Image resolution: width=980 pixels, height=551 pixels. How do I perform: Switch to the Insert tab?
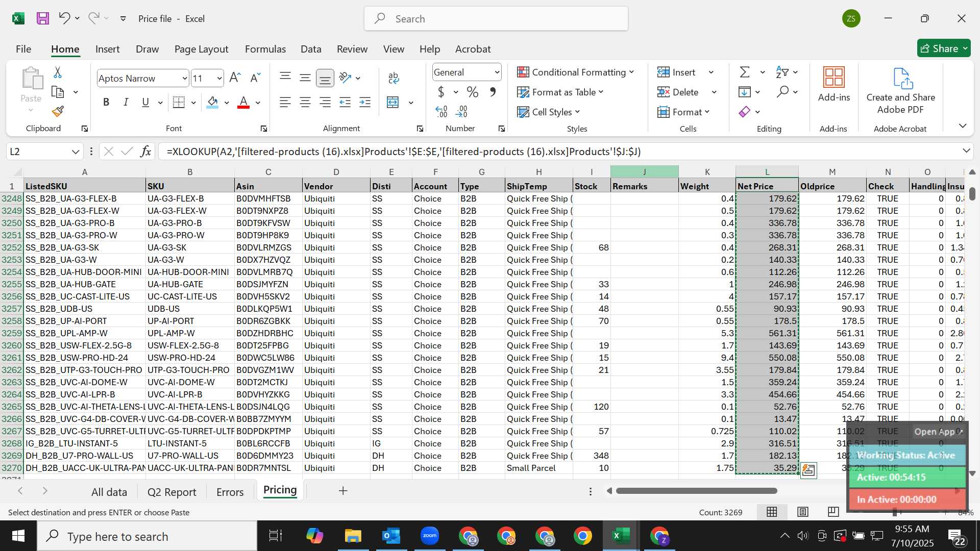107,49
